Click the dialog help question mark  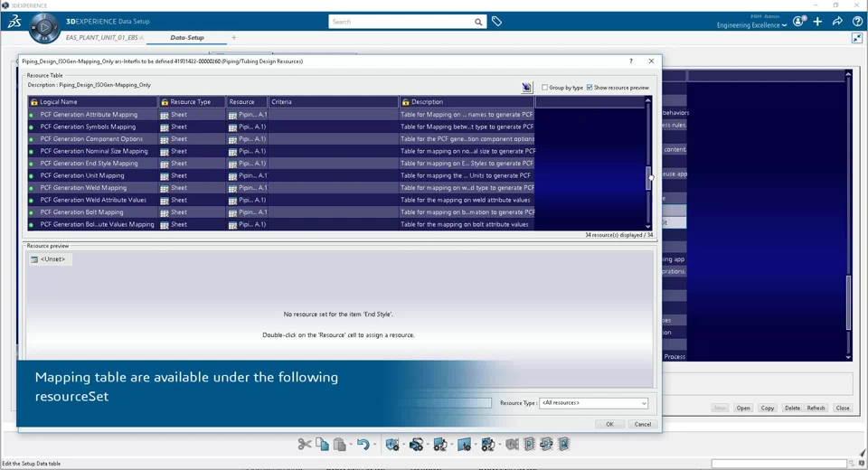[630, 61]
